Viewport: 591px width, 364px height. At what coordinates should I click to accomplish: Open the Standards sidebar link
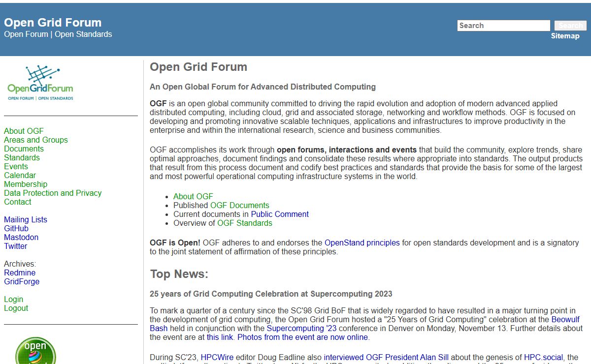[22, 157]
